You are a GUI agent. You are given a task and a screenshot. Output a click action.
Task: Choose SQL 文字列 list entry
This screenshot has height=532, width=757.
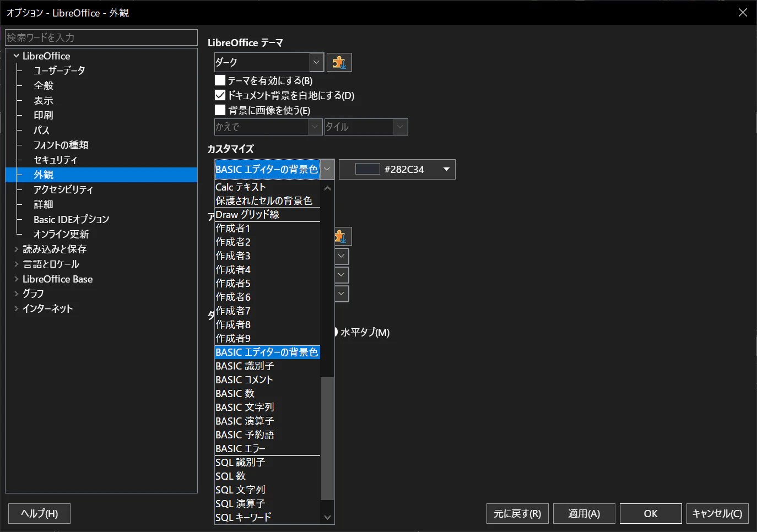click(268, 490)
